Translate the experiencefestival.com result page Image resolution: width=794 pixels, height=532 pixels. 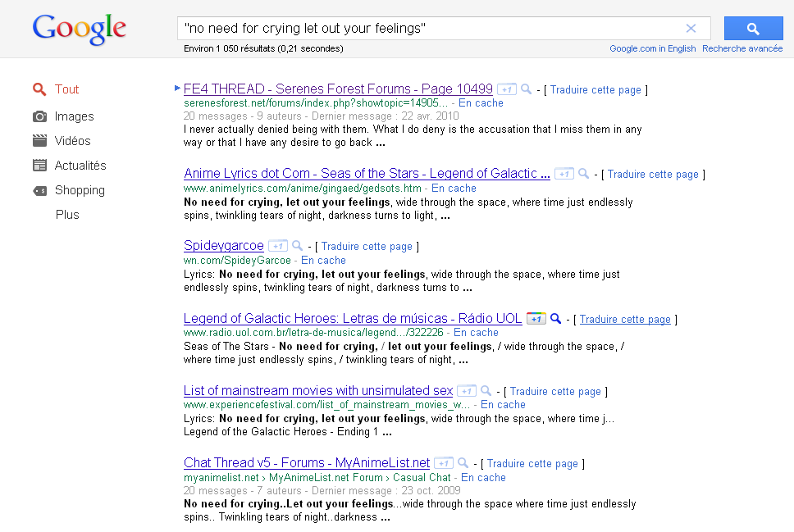pos(555,392)
